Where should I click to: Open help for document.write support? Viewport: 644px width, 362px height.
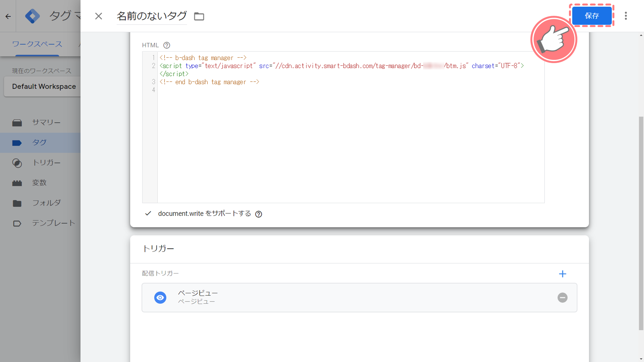click(259, 214)
